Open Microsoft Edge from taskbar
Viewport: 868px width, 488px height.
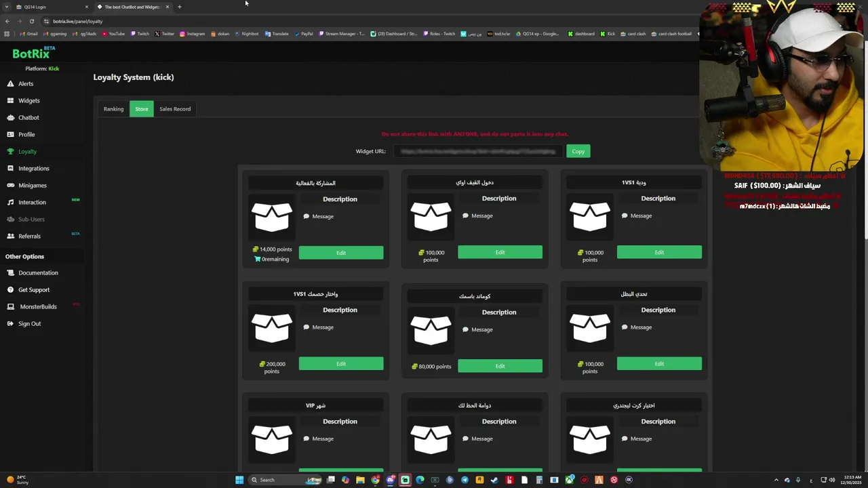tap(420, 480)
